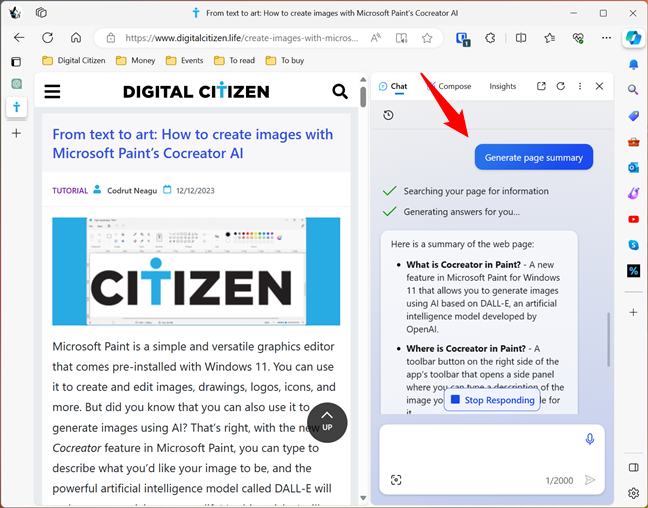Open Settings and more ellipsis menu
648x508 pixels.
[606, 38]
